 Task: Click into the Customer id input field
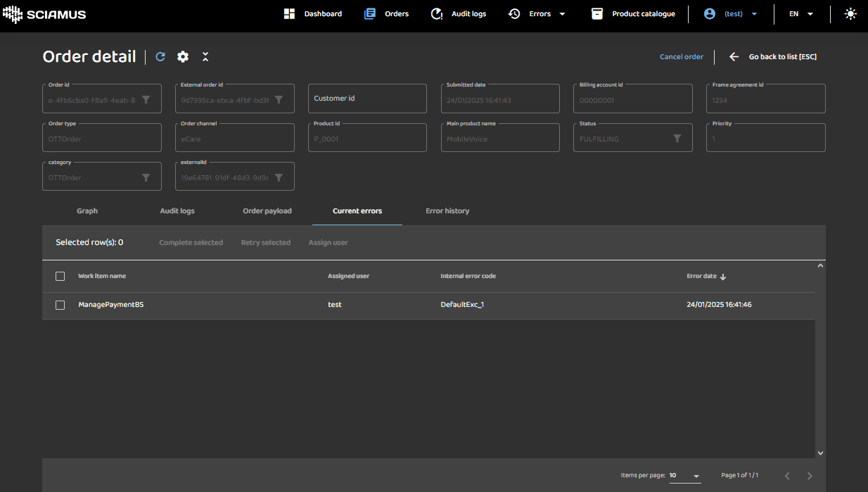pos(367,99)
